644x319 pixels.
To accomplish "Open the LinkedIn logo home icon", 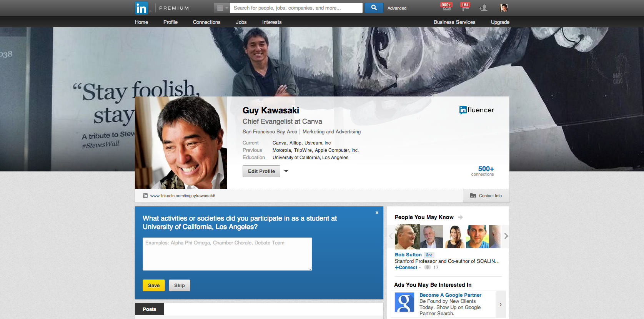I will tap(141, 8).
